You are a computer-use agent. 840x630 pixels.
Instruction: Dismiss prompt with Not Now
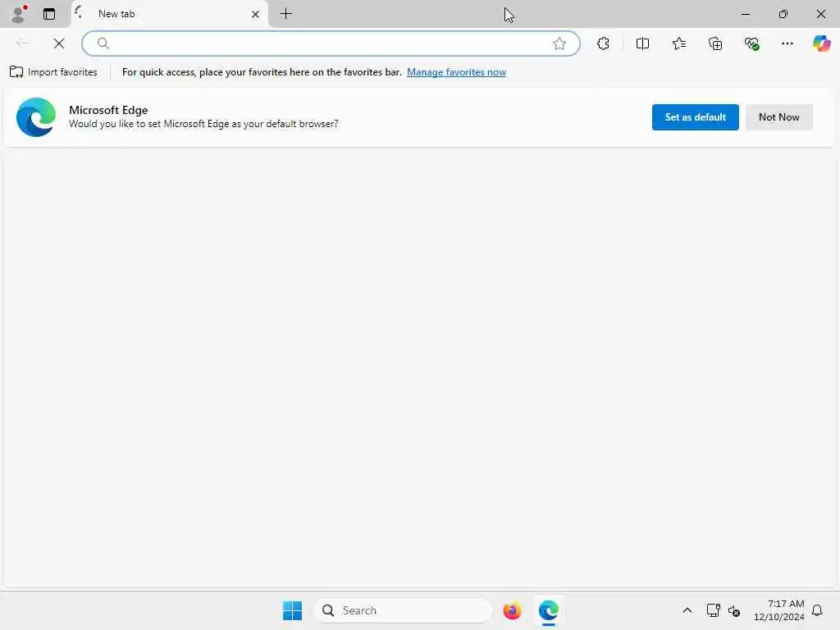(779, 116)
